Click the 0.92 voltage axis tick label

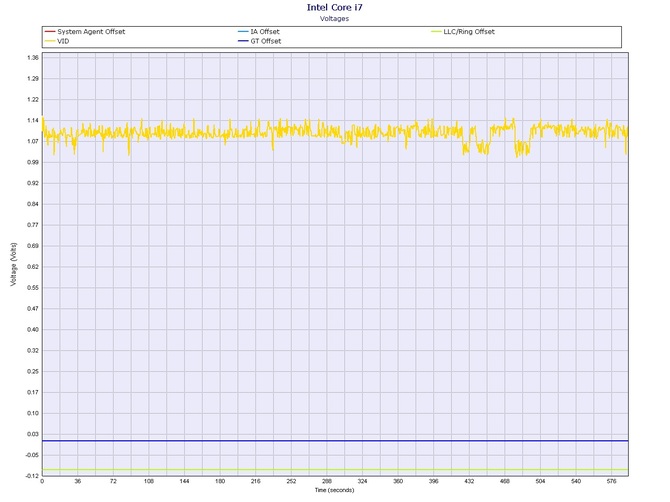point(33,183)
